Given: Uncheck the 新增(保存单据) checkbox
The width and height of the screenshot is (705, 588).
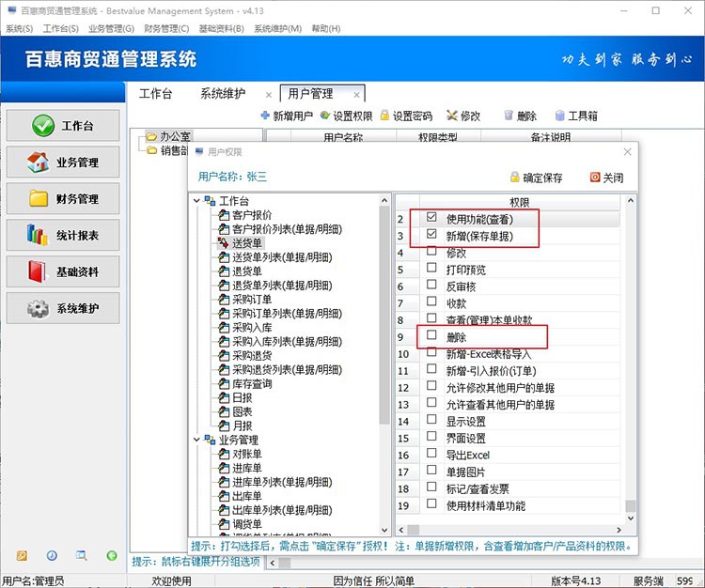Looking at the screenshot, I should (x=431, y=234).
